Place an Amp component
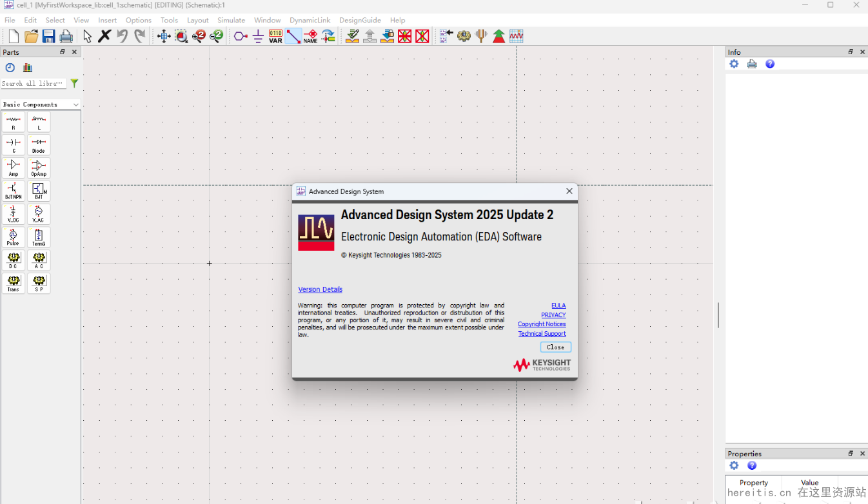The image size is (868, 504). tap(14, 168)
